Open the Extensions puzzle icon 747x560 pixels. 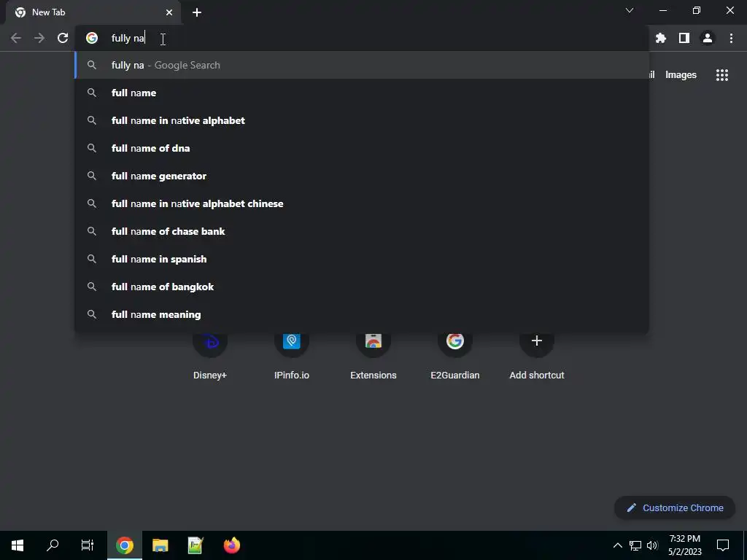[x=661, y=38]
